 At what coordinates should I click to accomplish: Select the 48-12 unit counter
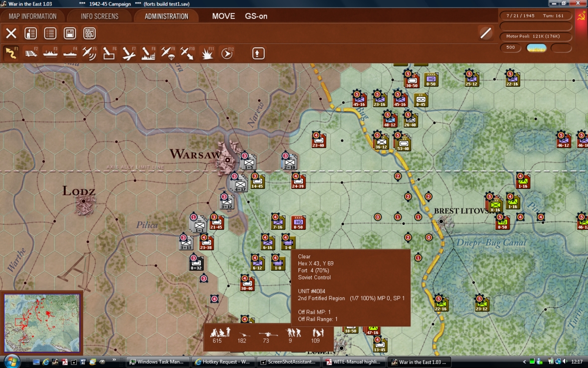[x=390, y=120]
